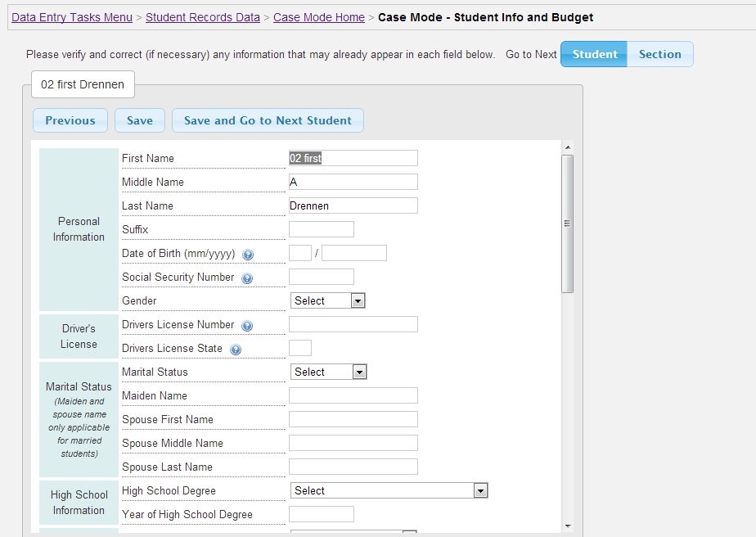
Task: Open help icon next to Social Security Number
Action: (x=247, y=278)
